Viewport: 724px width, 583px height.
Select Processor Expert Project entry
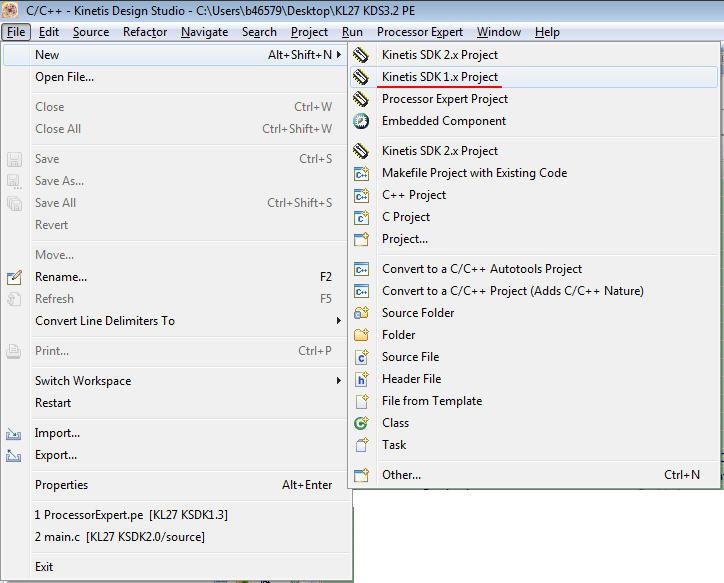pos(534,99)
